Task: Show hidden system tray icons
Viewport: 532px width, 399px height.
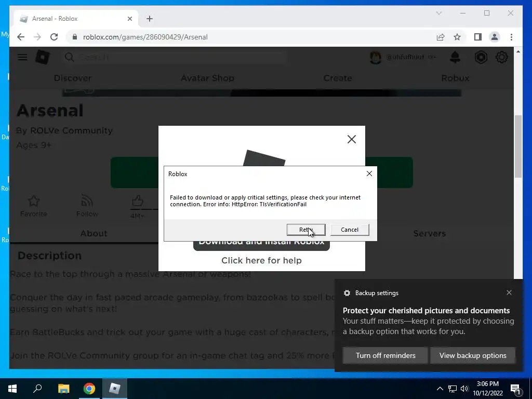Action: 440,389
